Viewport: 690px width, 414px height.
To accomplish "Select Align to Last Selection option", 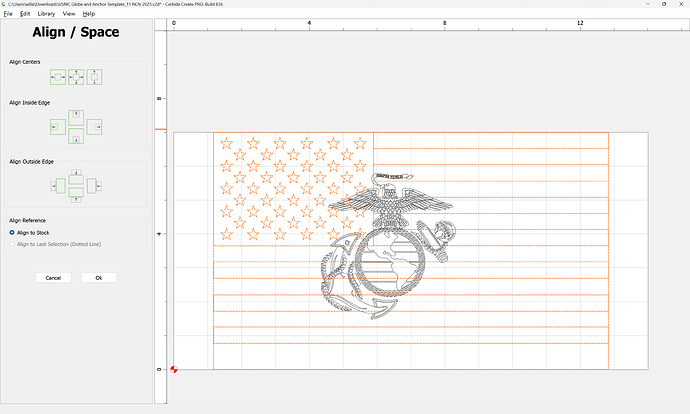I will 11,243.
